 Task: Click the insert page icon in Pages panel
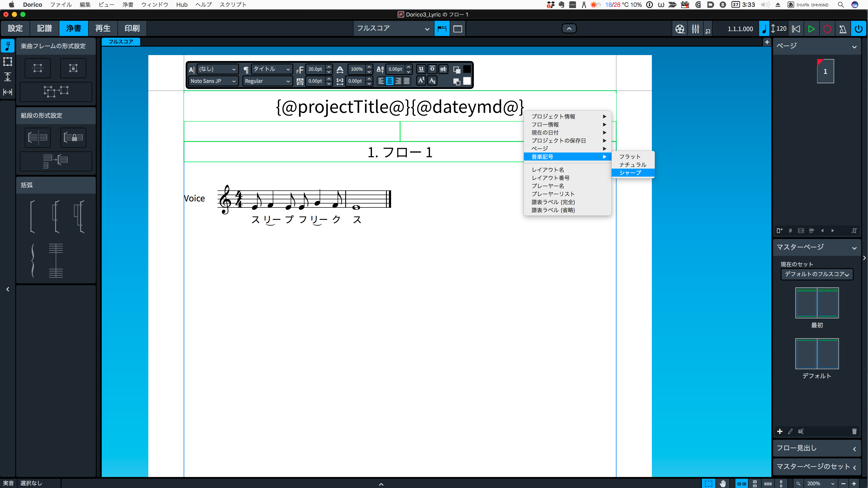(779, 231)
